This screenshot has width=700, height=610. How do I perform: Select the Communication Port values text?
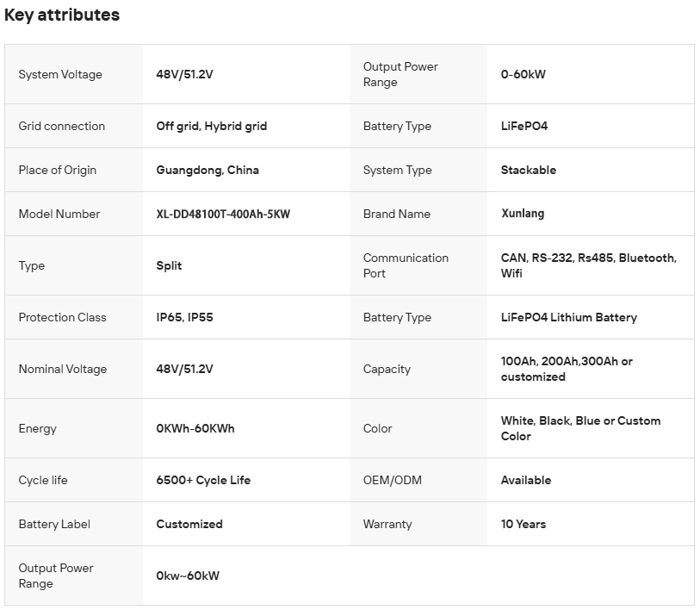click(x=588, y=265)
